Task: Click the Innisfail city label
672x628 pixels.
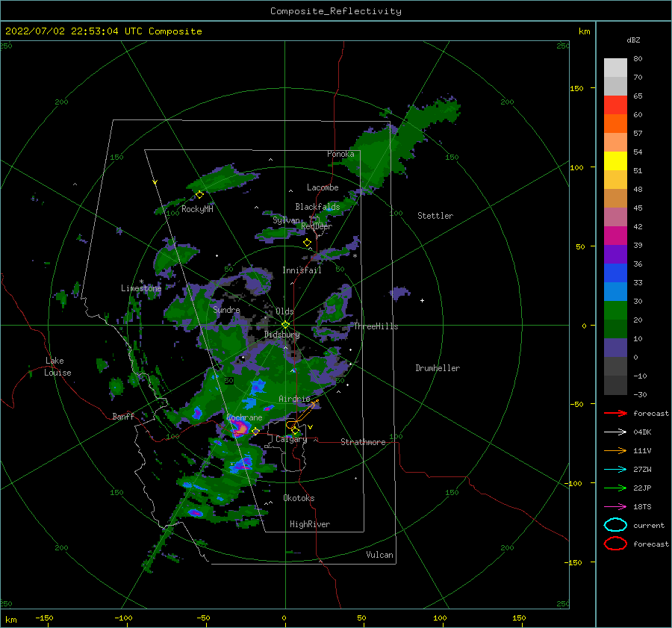Action: (x=302, y=270)
